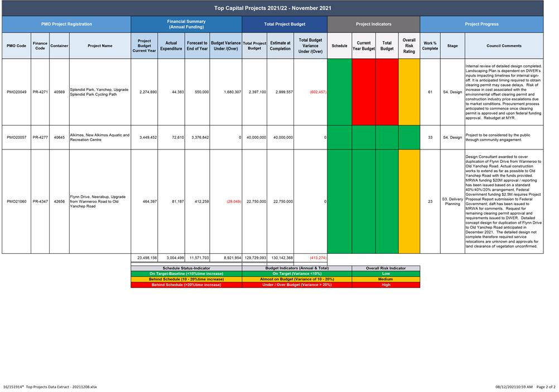Image resolution: width=559 pixels, height=392 pixels.
Task: Select the 'Project Progress' section header
Action: click(x=481, y=24)
